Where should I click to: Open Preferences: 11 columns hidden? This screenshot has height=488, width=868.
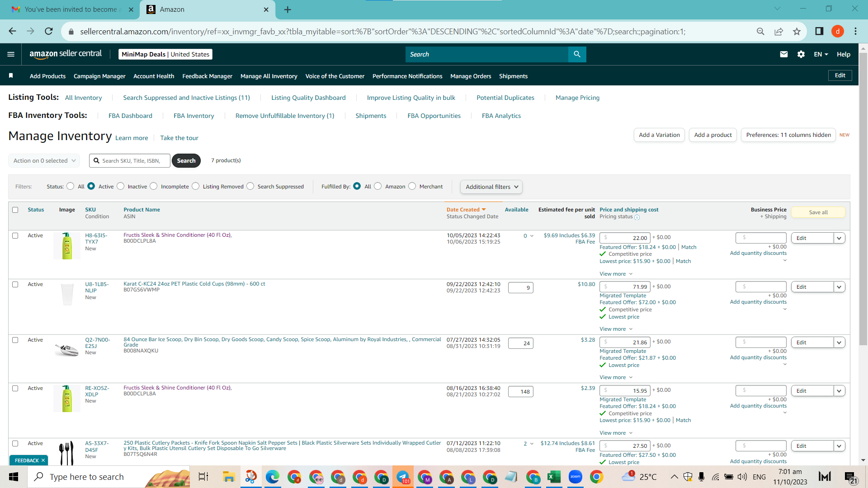pos(788,135)
